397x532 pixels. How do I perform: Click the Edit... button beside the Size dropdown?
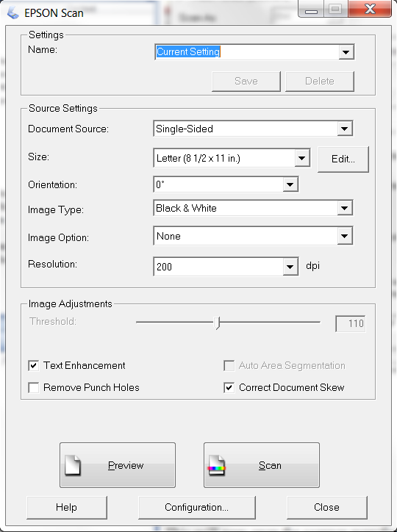click(x=343, y=159)
